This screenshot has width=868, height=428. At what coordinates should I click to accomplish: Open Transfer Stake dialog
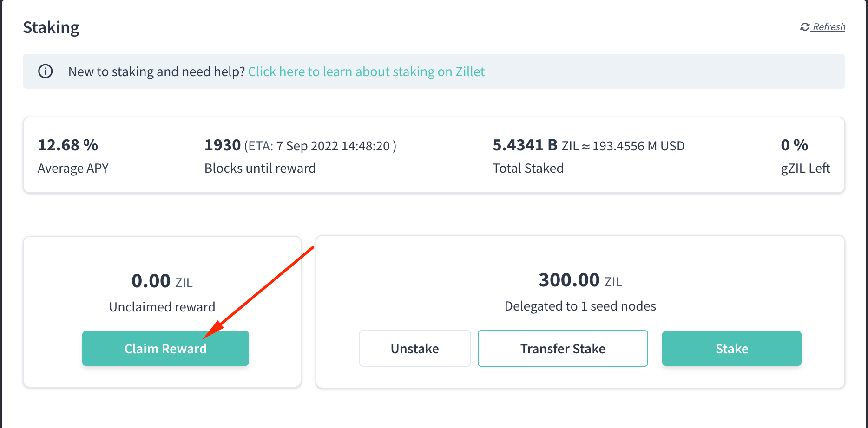click(563, 348)
